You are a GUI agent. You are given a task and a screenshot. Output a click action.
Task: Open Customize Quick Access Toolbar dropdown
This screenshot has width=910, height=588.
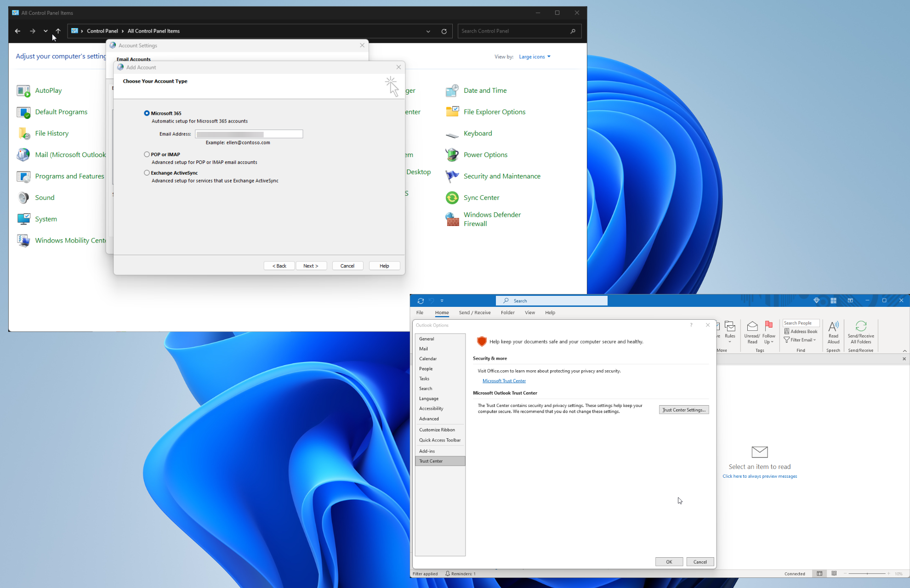pyautogui.click(x=442, y=301)
